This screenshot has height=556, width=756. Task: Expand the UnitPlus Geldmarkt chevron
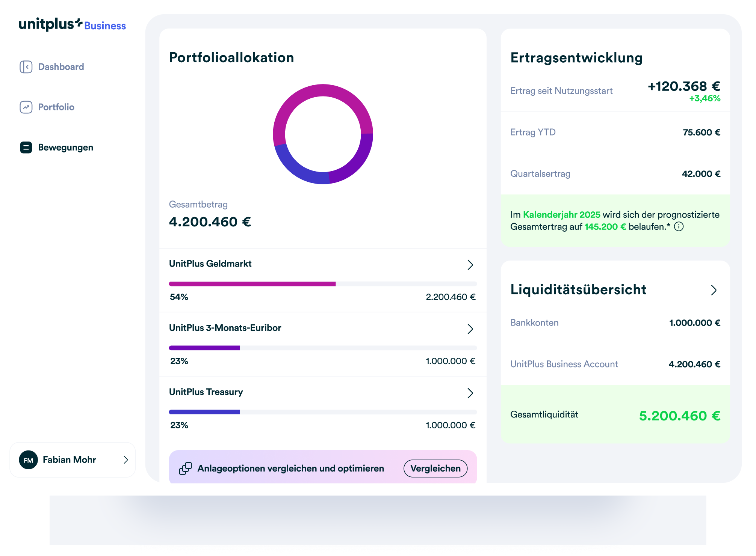coord(470,265)
